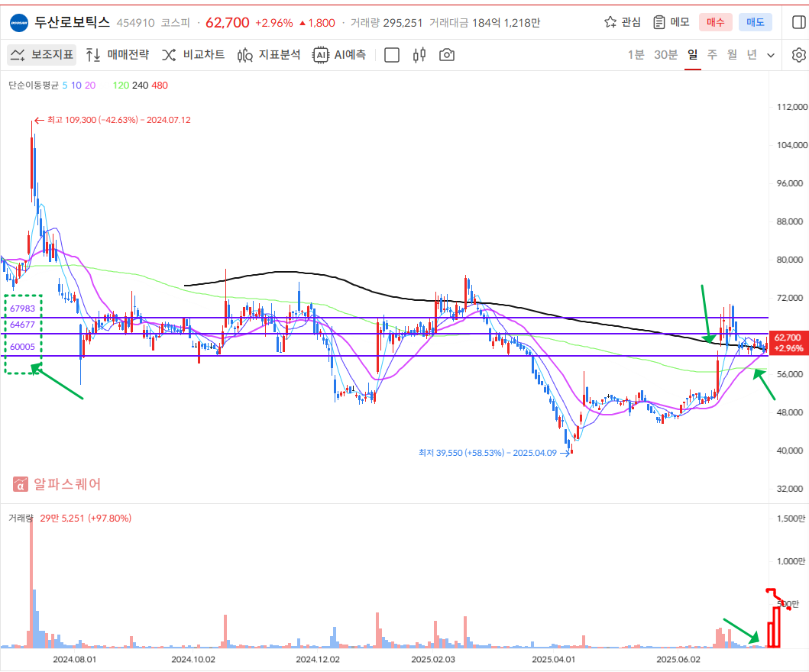Click the moving average 20 legend

90,85
